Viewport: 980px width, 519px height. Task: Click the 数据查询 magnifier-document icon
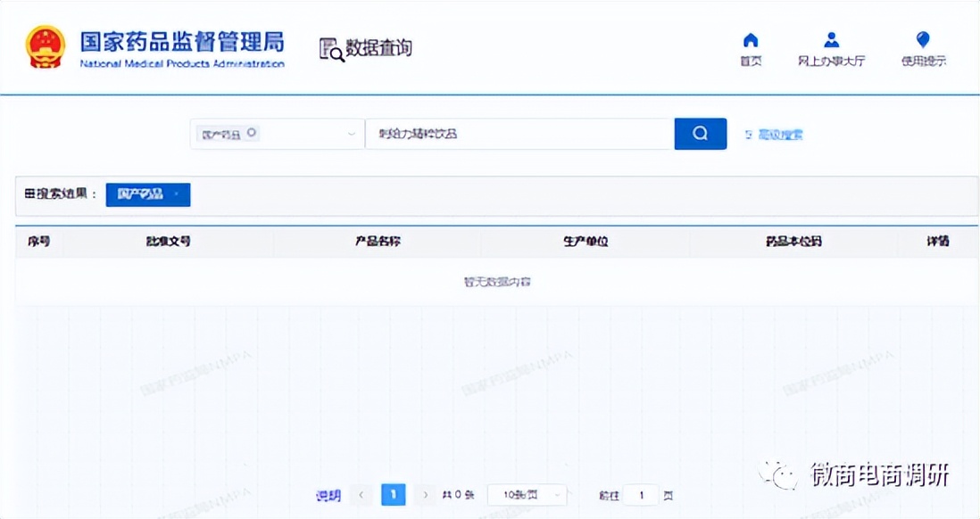[x=331, y=49]
